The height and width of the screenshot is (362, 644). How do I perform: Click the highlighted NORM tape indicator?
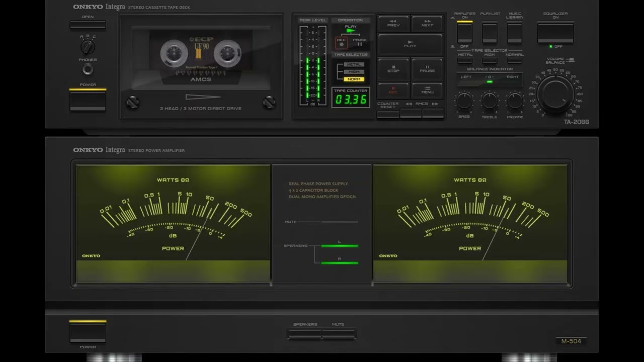point(354,79)
